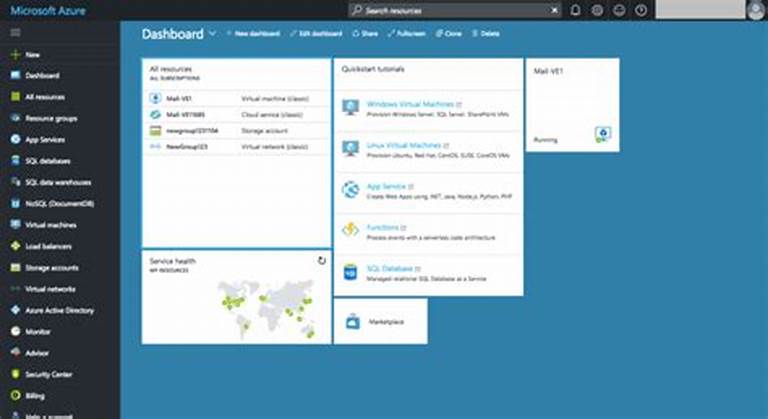Click the Windows Virtual Machines monitor icon
The height and width of the screenshot is (419, 768).
tap(350, 107)
